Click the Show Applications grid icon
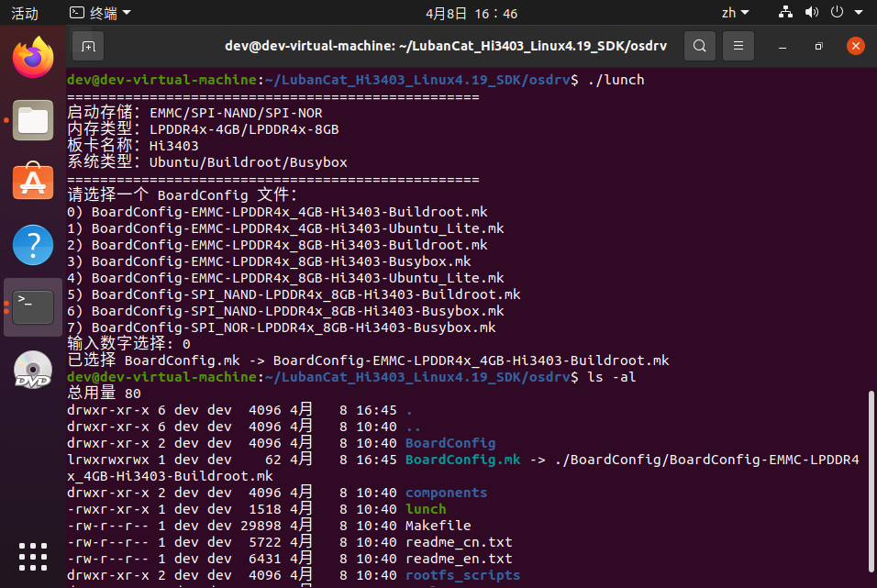 [x=33, y=557]
